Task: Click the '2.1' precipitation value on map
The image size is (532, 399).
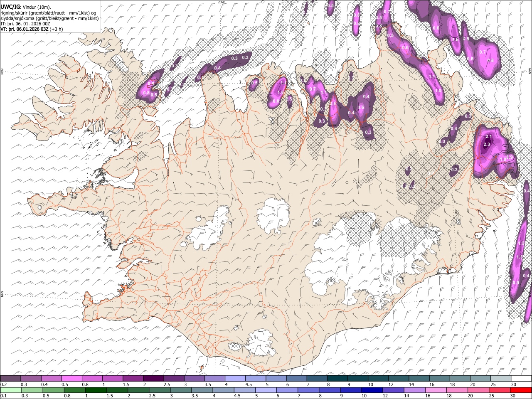Action: click(x=489, y=136)
